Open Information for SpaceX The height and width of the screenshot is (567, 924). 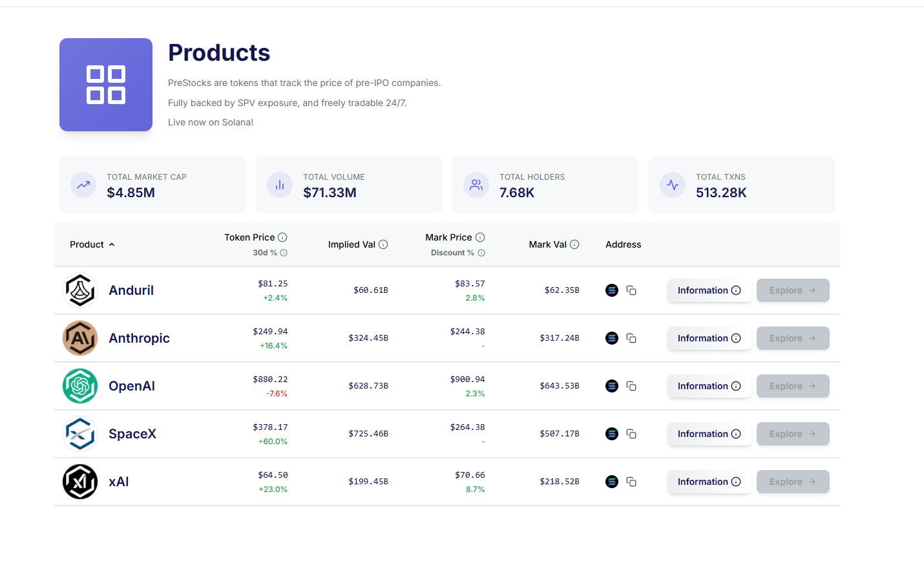tap(709, 434)
